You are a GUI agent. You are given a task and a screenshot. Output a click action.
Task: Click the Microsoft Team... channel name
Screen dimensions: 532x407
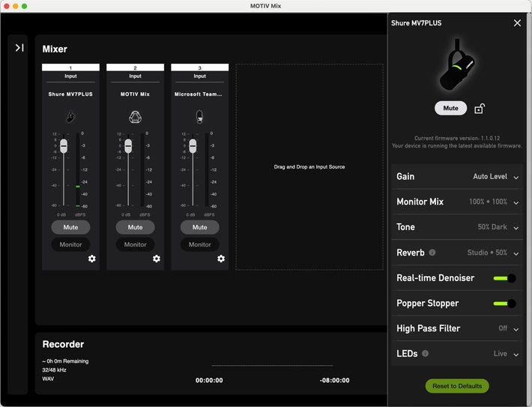198,94
